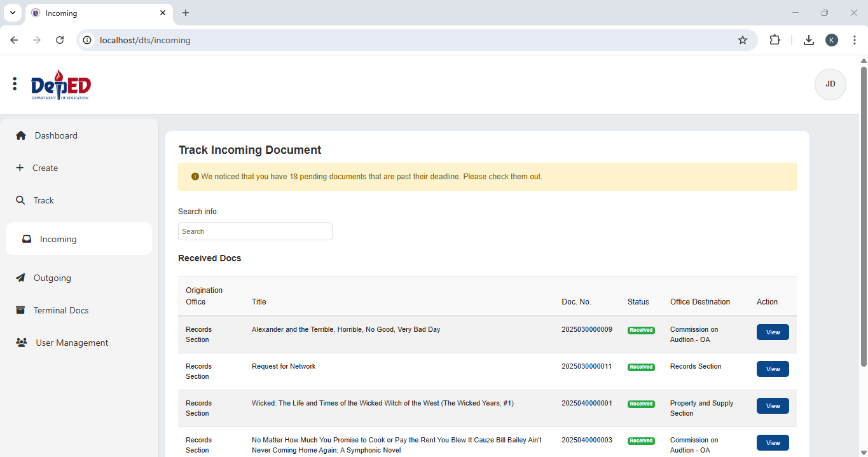Click the Received badge for Request for Network
This screenshot has width=868, height=457.
641,367
